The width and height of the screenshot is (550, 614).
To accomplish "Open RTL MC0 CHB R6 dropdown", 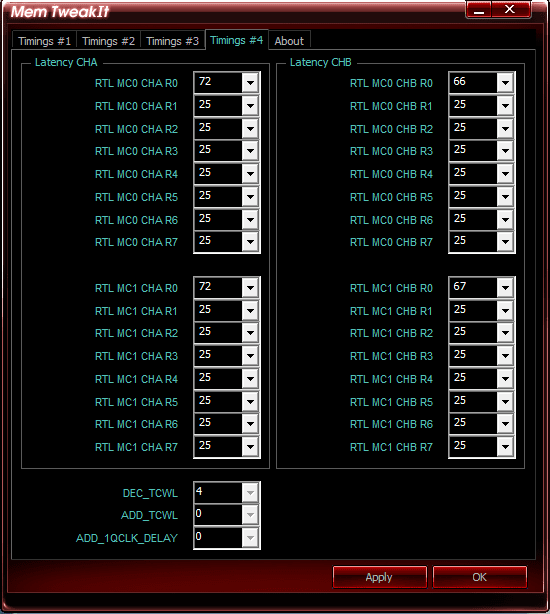I will 505,219.
